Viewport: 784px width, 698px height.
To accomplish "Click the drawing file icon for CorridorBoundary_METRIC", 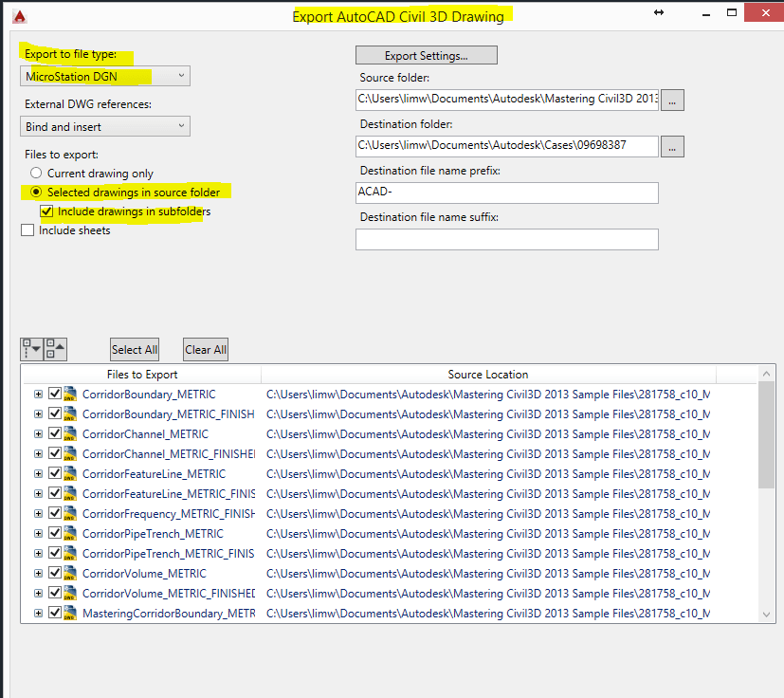I will [70, 394].
